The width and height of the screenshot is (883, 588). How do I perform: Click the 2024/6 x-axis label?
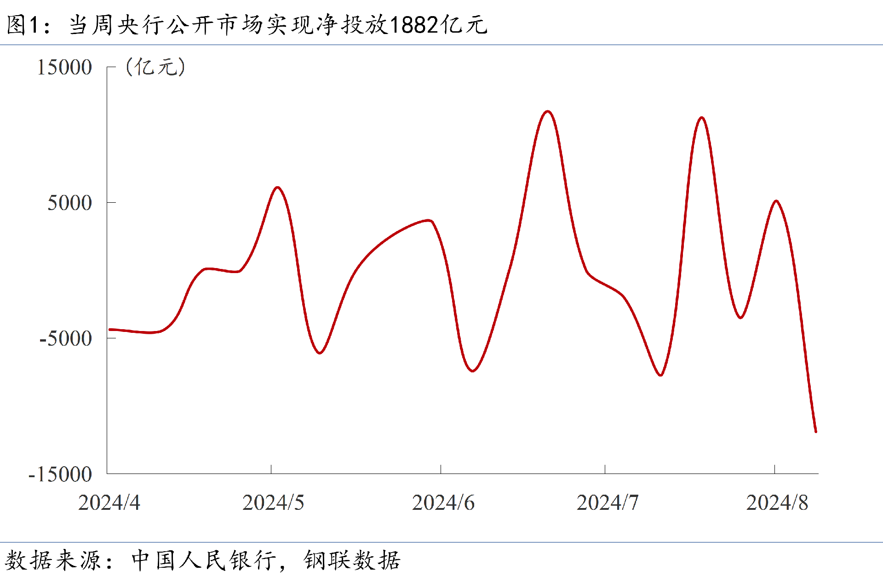(443, 502)
